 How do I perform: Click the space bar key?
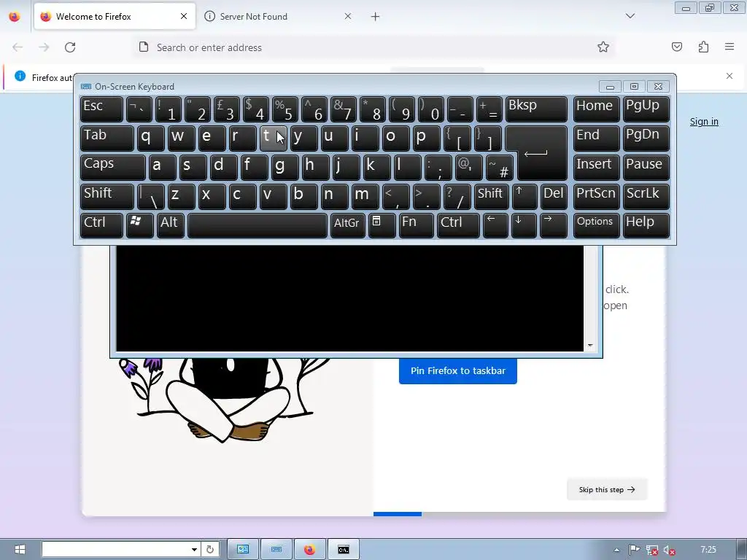[258, 225]
